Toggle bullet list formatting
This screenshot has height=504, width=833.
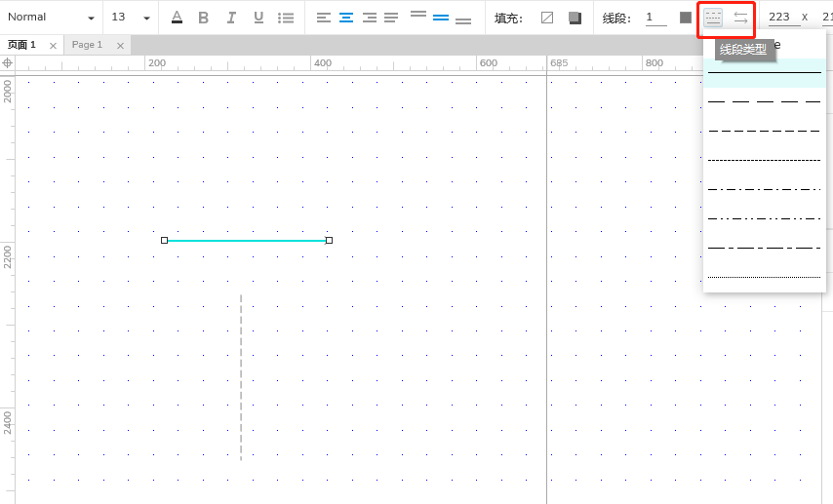(x=286, y=19)
